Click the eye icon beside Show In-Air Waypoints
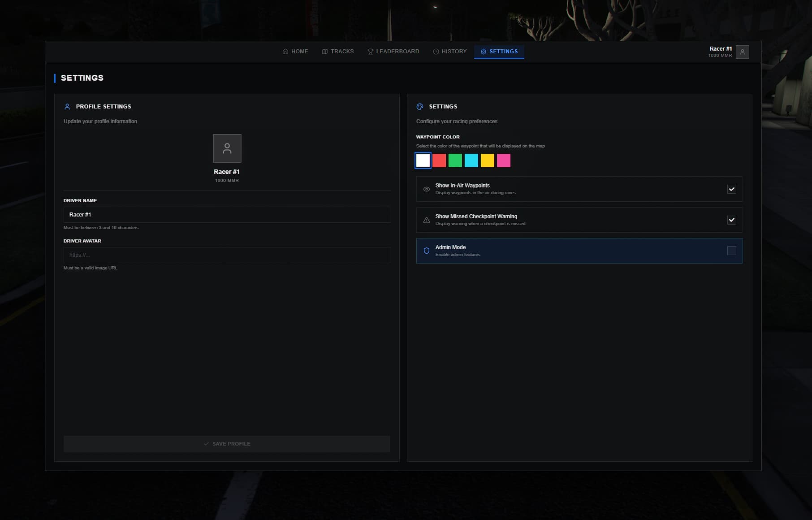The height and width of the screenshot is (520, 812). tap(426, 189)
